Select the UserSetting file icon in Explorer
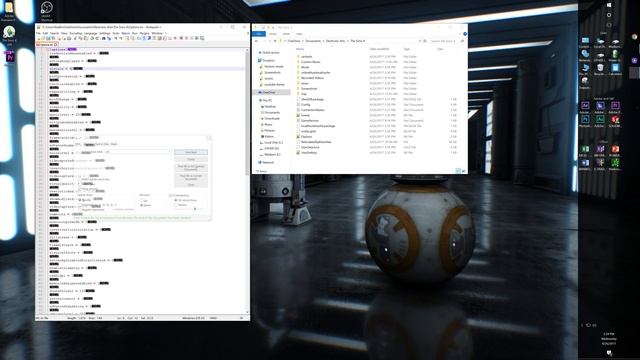 (298, 153)
